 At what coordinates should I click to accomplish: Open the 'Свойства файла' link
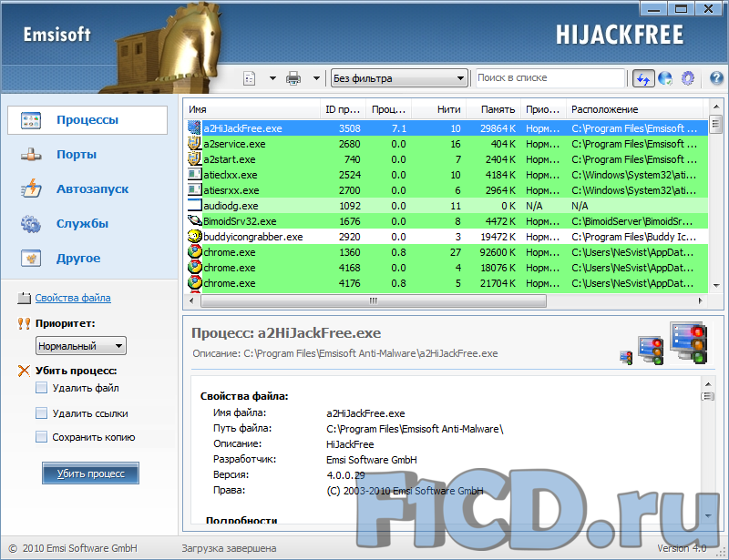pos(73,298)
